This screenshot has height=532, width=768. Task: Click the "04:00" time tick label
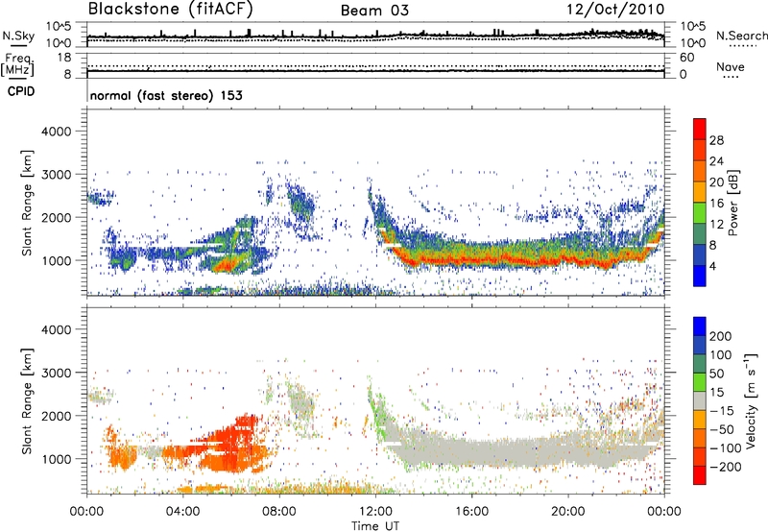(182, 512)
